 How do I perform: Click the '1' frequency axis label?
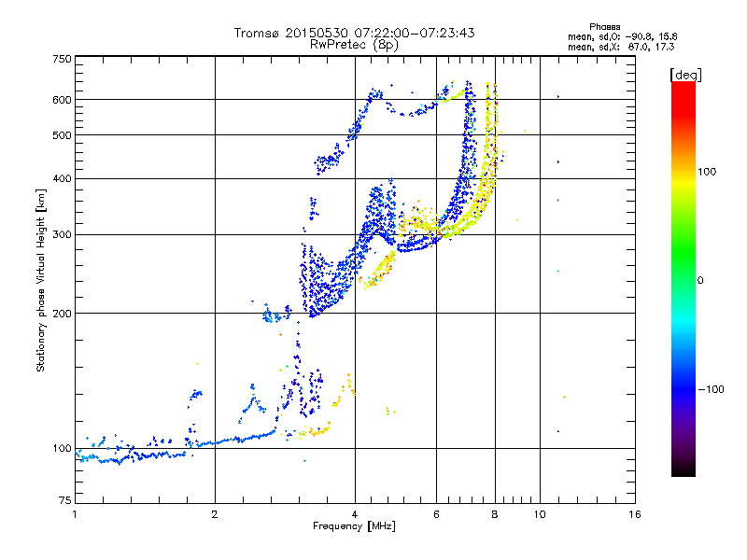pyautogui.click(x=75, y=514)
